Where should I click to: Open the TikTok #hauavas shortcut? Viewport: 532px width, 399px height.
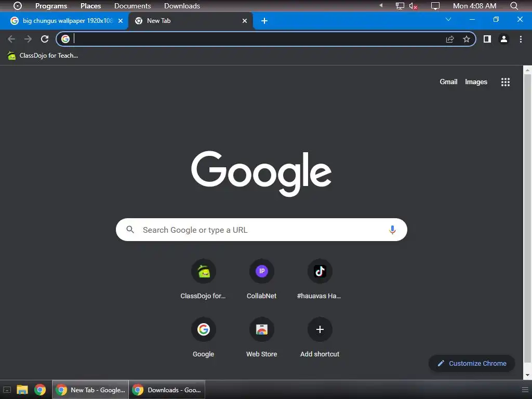[x=320, y=279]
